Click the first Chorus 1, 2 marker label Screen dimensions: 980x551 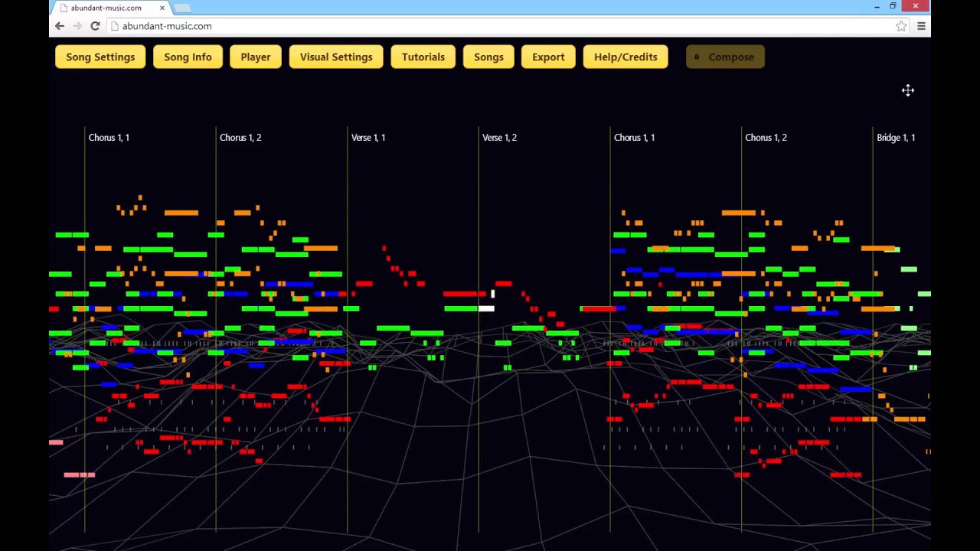point(240,138)
